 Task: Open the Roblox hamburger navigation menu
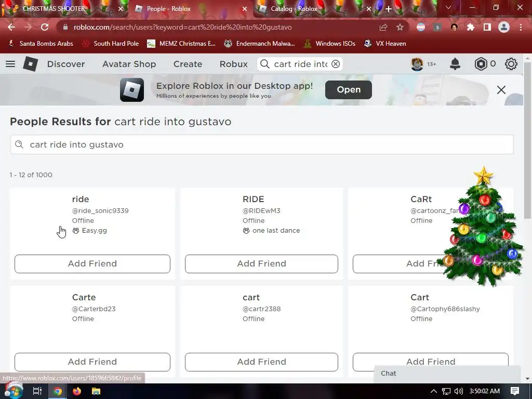point(10,64)
